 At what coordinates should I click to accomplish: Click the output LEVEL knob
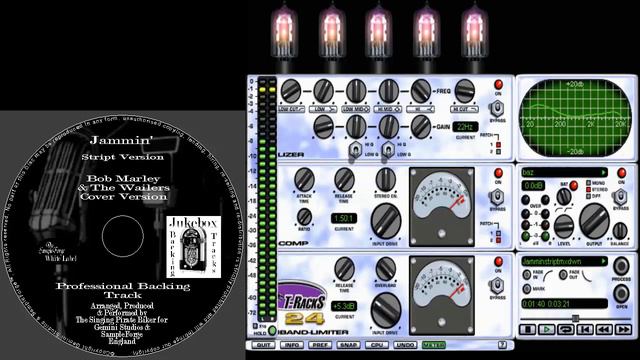(564, 226)
